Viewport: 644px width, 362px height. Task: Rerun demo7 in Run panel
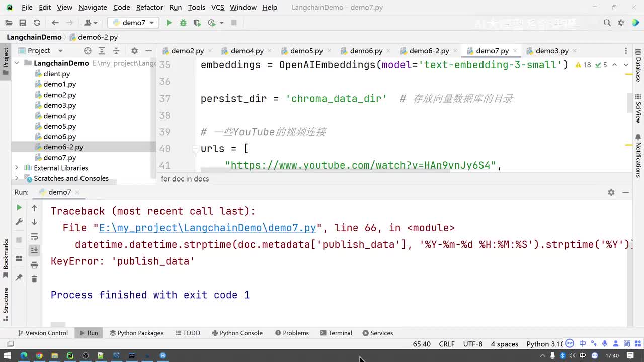(x=19, y=207)
